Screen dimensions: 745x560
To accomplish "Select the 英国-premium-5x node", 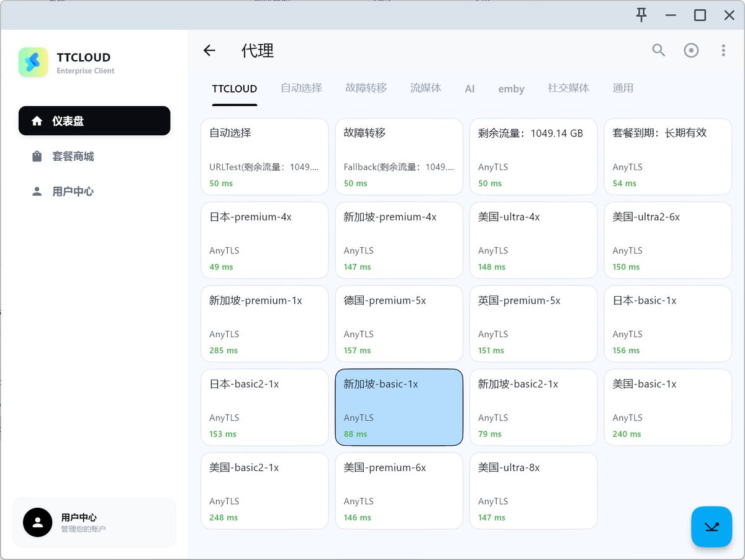I will click(533, 323).
